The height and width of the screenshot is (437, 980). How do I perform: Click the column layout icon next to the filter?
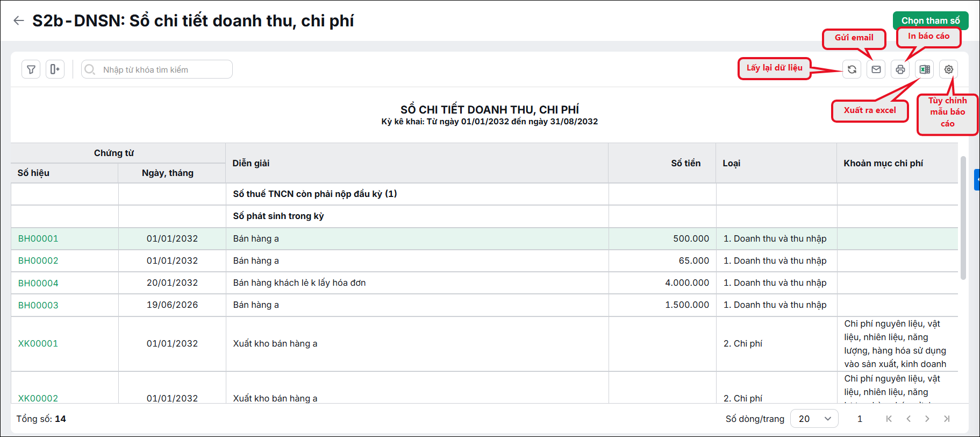(x=55, y=69)
